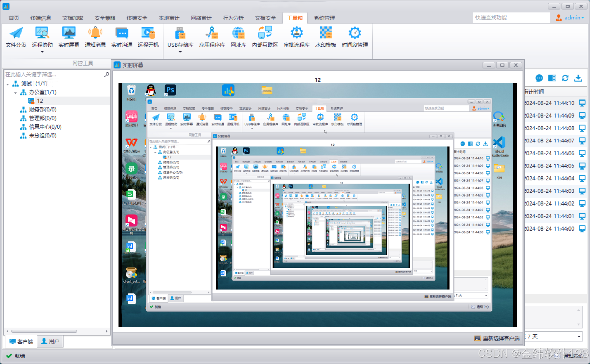Open 应用程序库 application library
This screenshot has width=590, height=364.
click(212, 37)
